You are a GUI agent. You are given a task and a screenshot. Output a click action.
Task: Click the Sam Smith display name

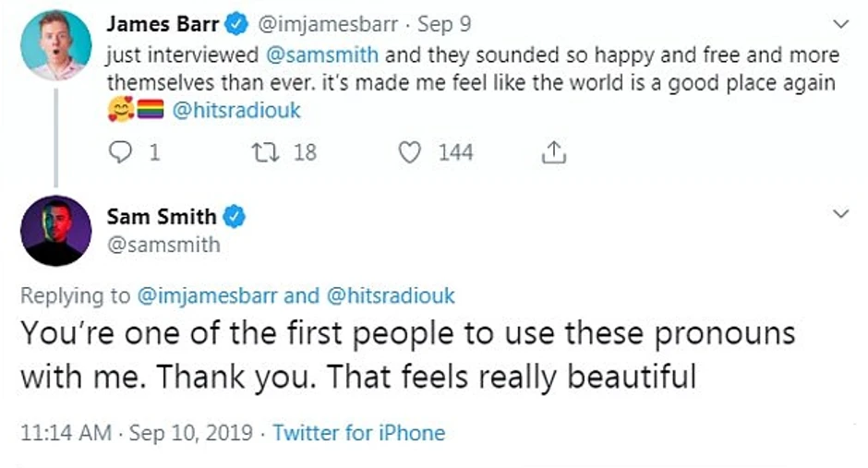162,218
